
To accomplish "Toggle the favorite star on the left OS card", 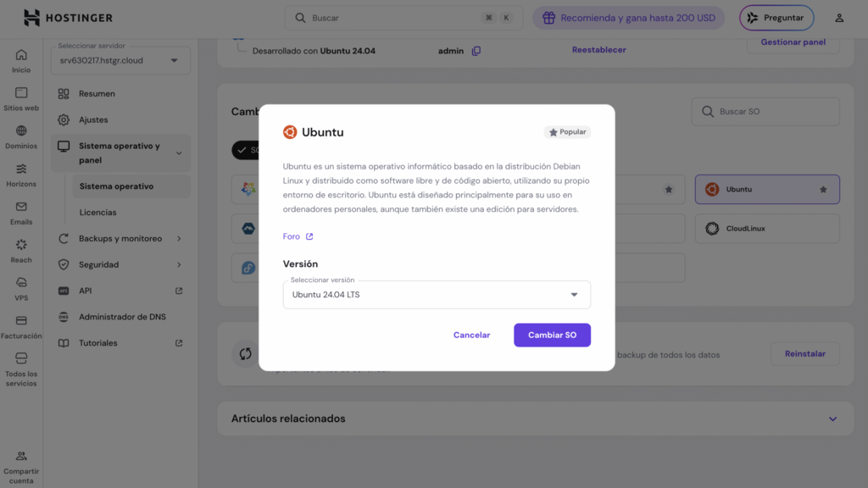I will 670,189.
